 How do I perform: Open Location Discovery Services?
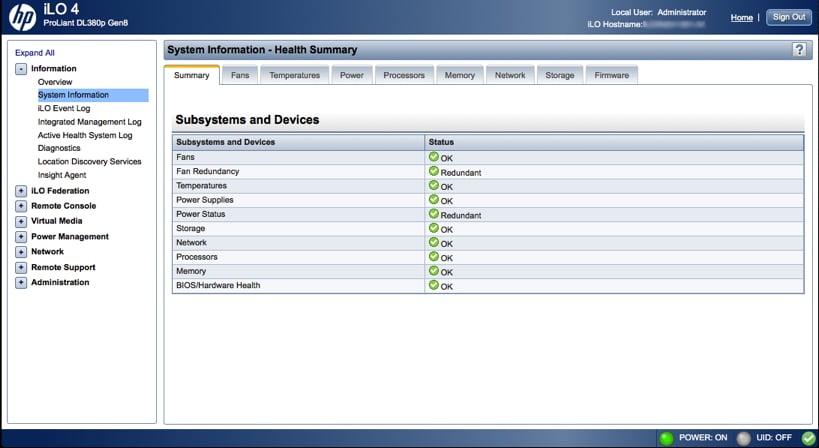coord(89,162)
